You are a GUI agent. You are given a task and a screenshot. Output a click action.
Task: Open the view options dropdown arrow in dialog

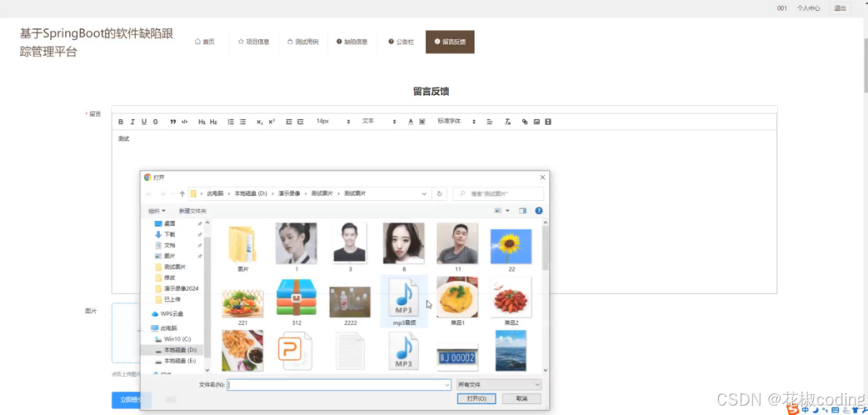(x=508, y=211)
